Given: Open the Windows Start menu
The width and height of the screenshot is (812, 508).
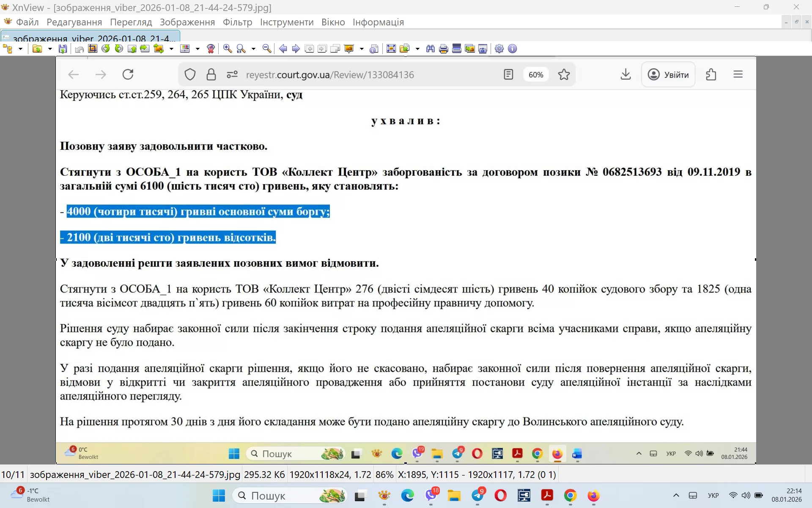Looking at the screenshot, I should pyautogui.click(x=218, y=496).
